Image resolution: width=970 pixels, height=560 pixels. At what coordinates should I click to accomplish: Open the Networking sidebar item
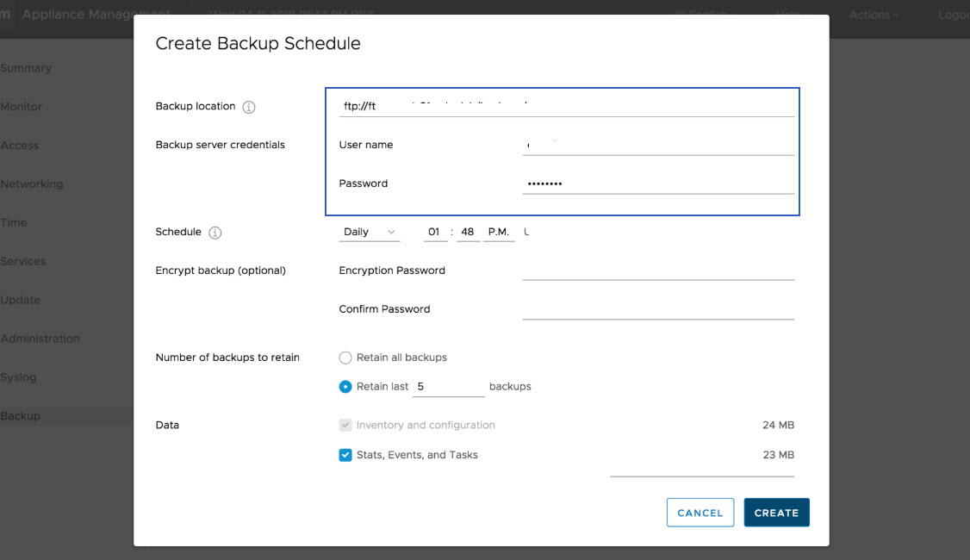coord(32,184)
